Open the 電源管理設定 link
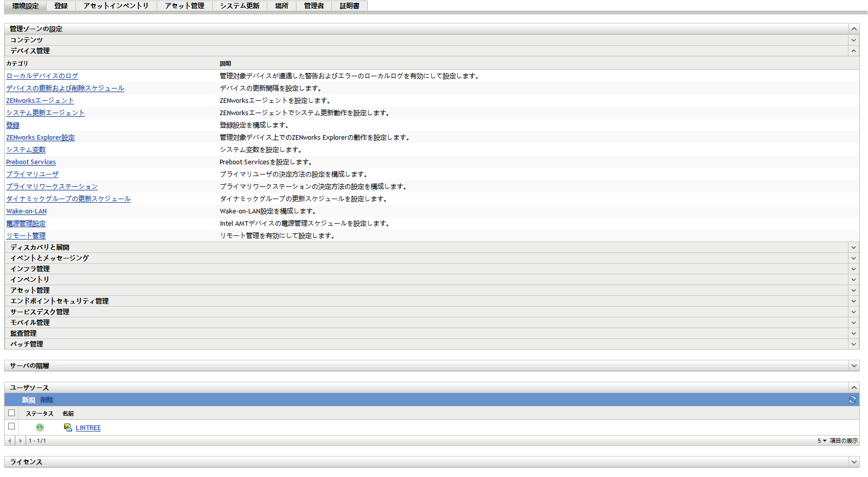This screenshot has width=868, height=477. [x=26, y=223]
